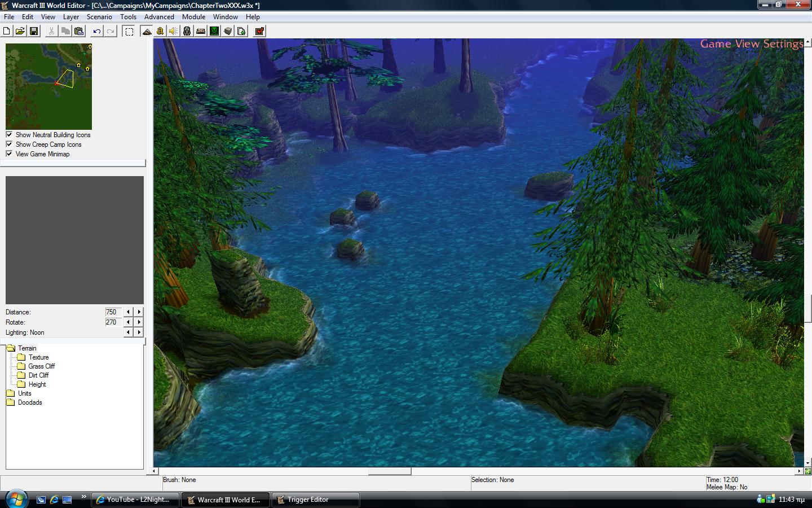Decrease Distance with left arrow
The width and height of the screenshot is (812, 508).
(128, 312)
